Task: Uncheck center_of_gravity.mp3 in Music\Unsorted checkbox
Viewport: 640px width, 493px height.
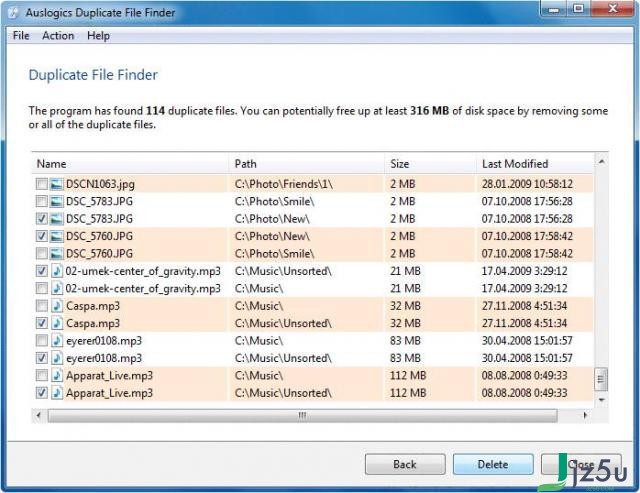Action: [x=42, y=271]
